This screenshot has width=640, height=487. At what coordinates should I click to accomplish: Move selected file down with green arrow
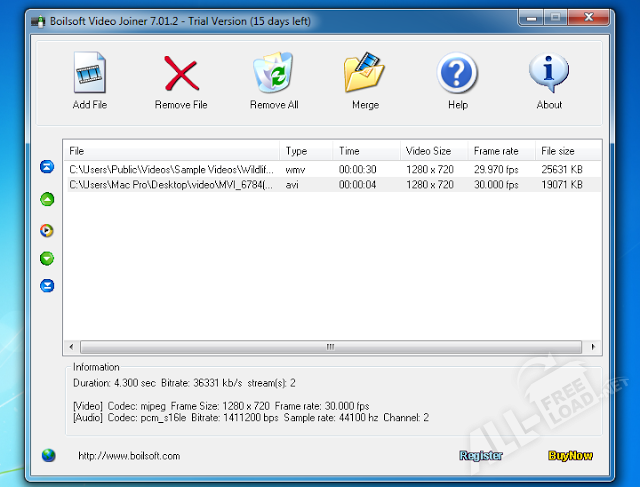46,258
